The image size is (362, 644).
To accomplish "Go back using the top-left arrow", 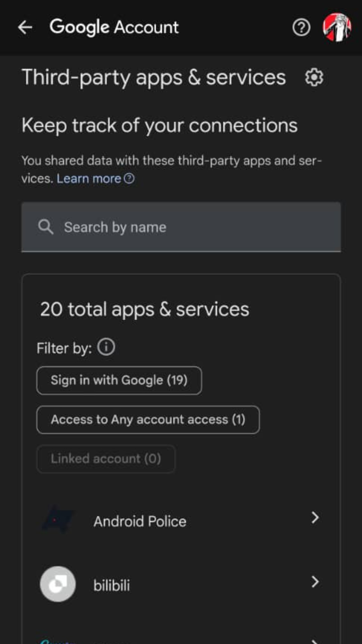I will (25, 28).
